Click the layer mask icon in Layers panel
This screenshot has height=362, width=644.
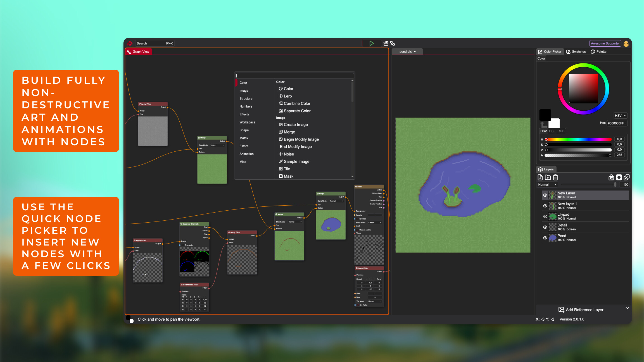pyautogui.click(x=619, y=177)
